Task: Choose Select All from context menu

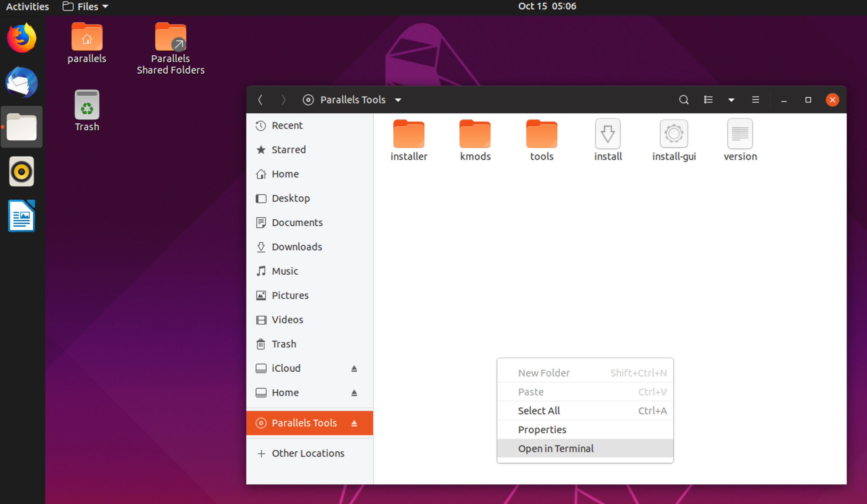Action: coord(539,411)
